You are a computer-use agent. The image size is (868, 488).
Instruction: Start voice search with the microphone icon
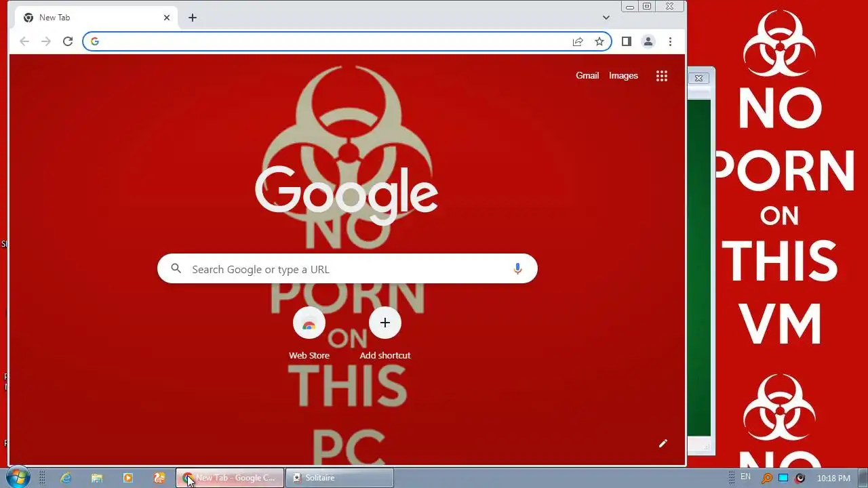pyautogui.click(x=517, y=269)
